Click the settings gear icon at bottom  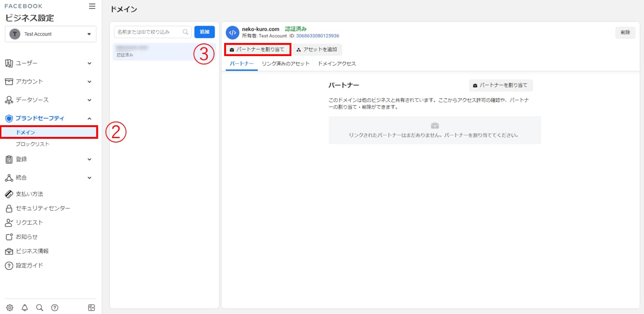click(9, 307)
